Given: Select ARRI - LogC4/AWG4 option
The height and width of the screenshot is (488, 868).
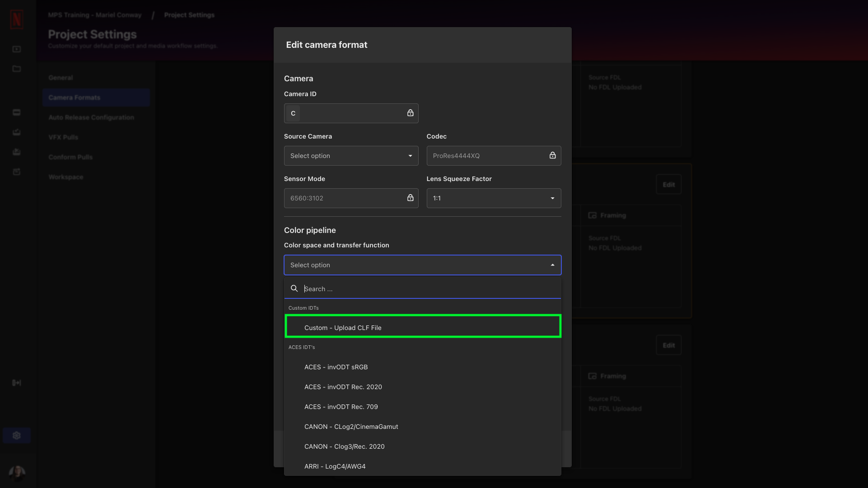Looking at the screenshot, I should [422, 466].
